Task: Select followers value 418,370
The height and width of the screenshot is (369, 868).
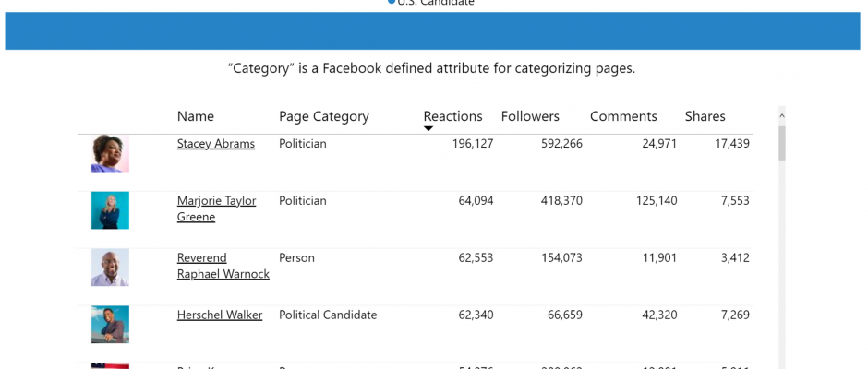Action: (x=561, y=201)
